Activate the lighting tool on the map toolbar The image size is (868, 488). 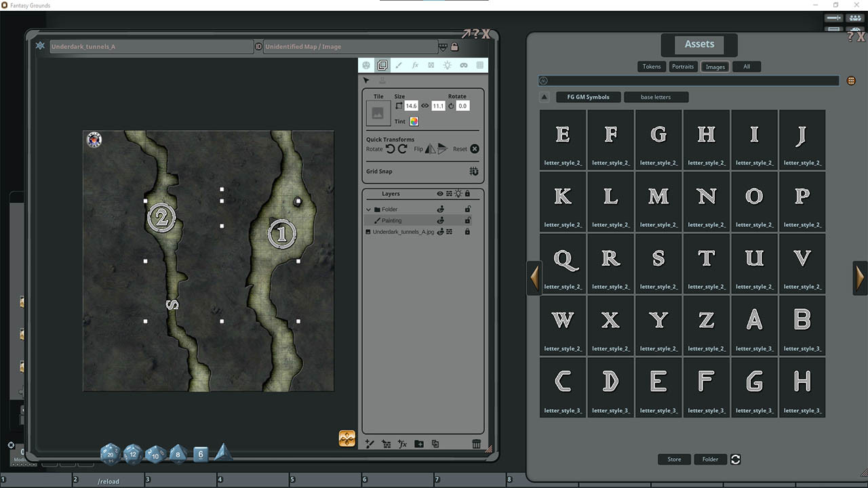click(x=448, y=65)
